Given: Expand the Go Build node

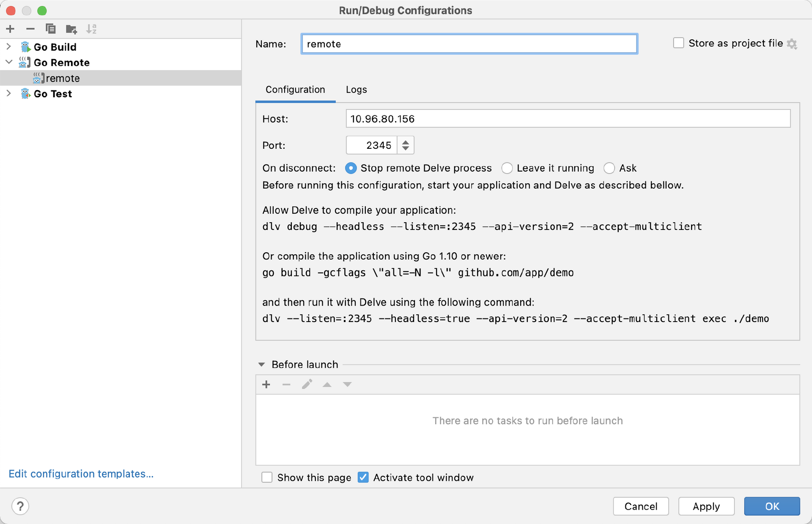Looking at the screenshot, I should [9, 46].
